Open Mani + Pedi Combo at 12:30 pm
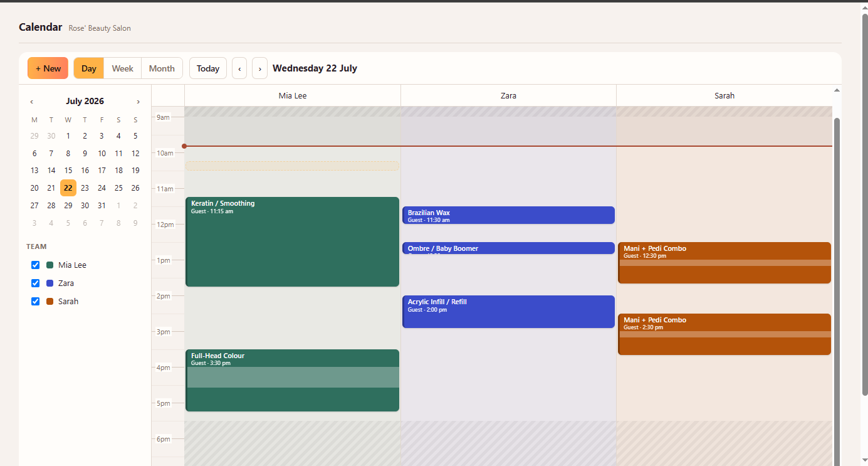The height and width of the screenshot is (466, 868). tap(724, 263)
